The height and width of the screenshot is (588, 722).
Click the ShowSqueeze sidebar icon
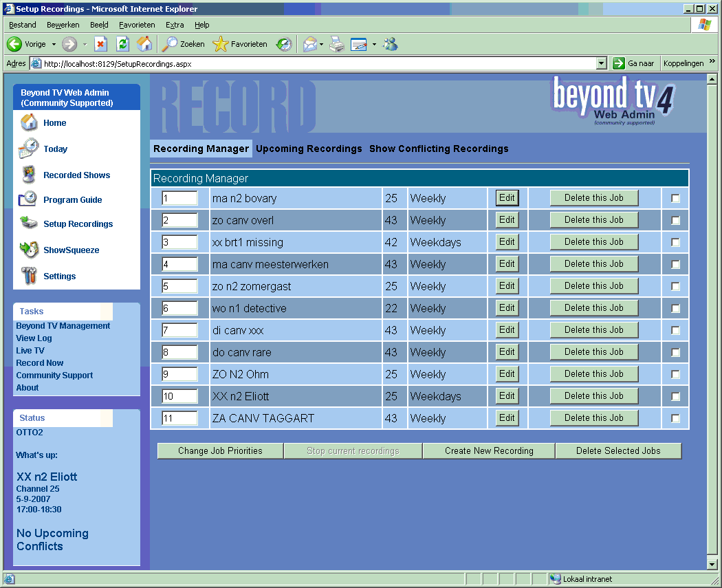(x=29, y=250)
